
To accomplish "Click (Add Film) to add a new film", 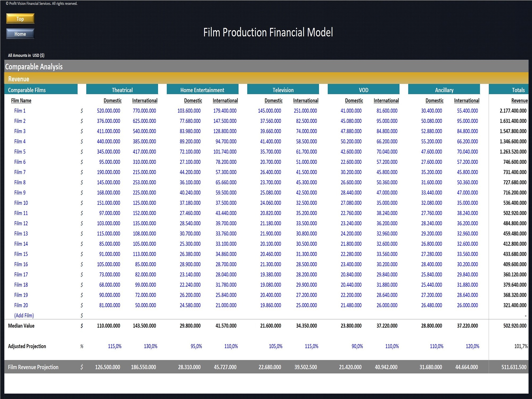I will pyautogui.click(x=23, y=315).
